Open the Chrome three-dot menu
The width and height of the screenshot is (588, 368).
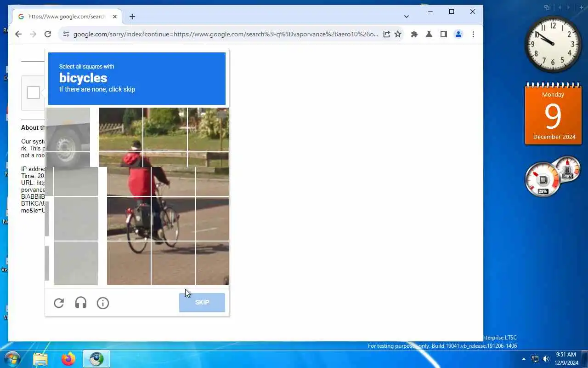pos(473,34)
